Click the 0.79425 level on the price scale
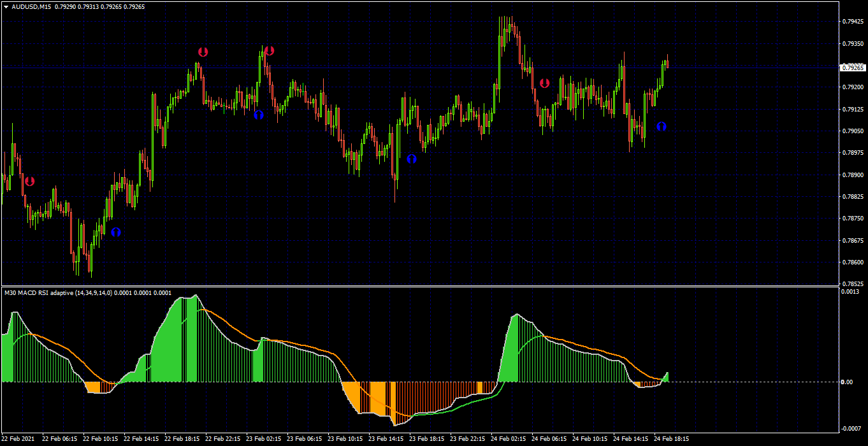Viewport: 868px width, 446px height. click(x=853, y=22)
